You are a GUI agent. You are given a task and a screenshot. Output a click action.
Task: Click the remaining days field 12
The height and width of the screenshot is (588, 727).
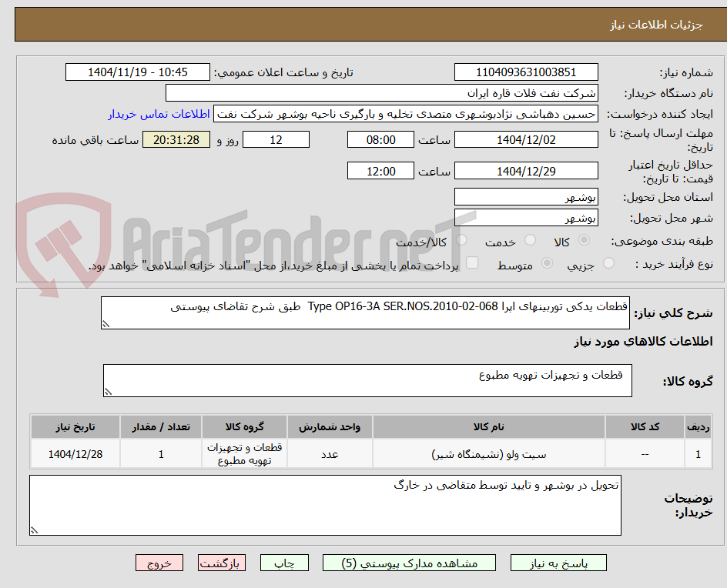(276, 139)
